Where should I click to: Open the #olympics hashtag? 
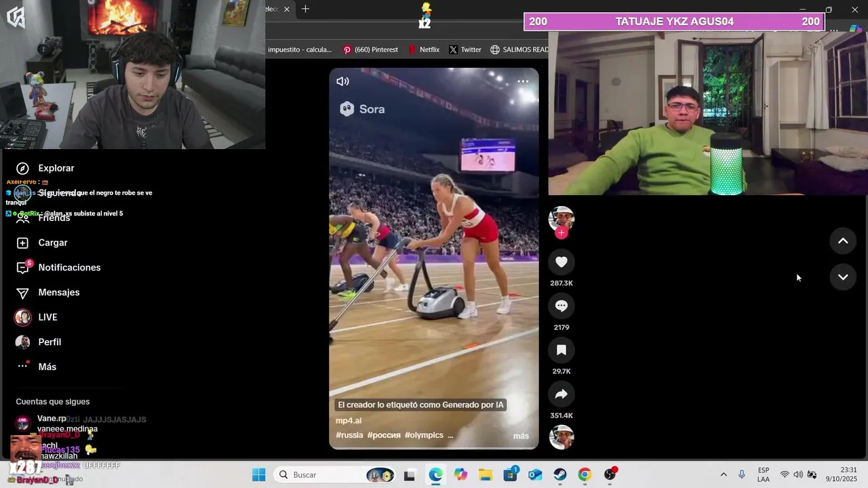click(424, 435)
